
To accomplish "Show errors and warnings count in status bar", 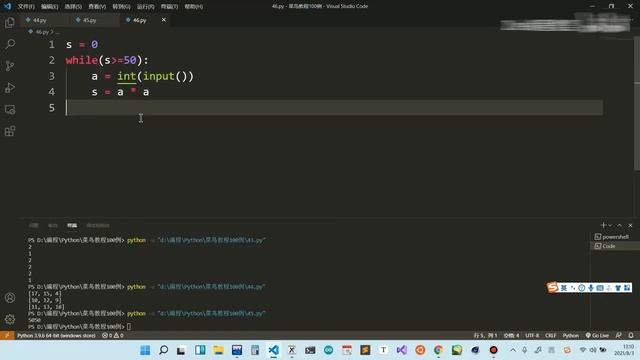I will (x=113, y=336).
